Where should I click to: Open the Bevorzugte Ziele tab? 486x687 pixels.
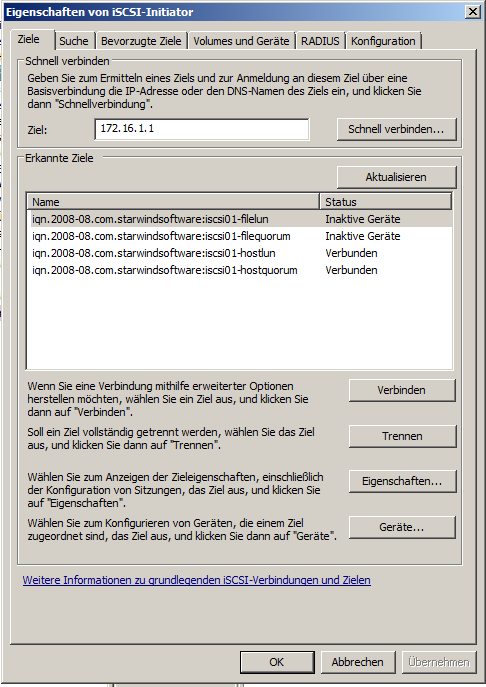click(x=141, y=41)
